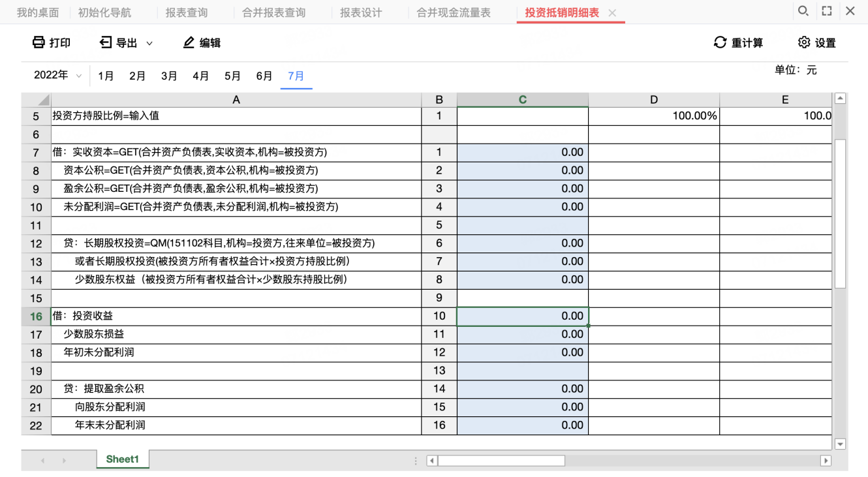This screenshot has width=868, height=477.
Task: Select the 4月 month tab
Action: point(201,76)
